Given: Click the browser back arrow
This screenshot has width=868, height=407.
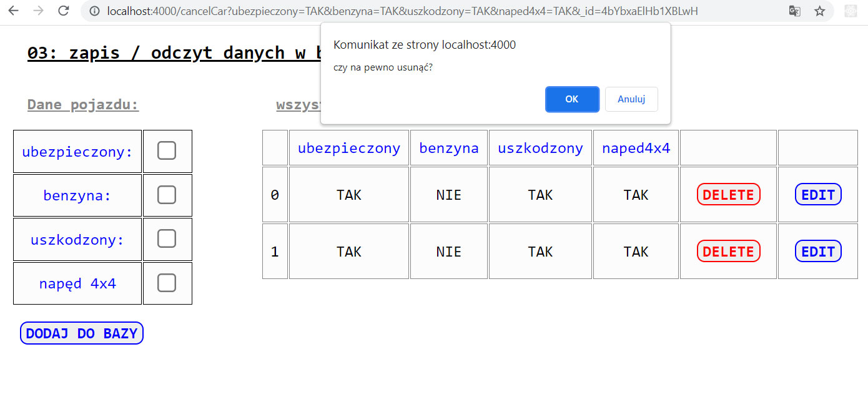Looking at the screenshot, I should 14,11.
